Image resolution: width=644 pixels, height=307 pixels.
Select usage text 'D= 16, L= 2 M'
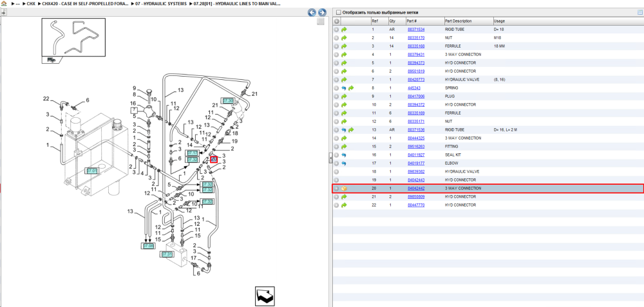pos(505,130)
